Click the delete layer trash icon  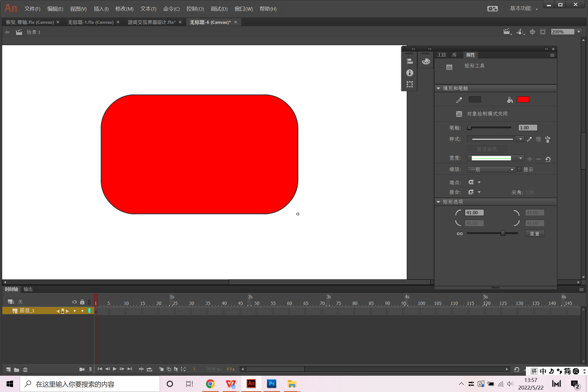[x=25, y=369]
